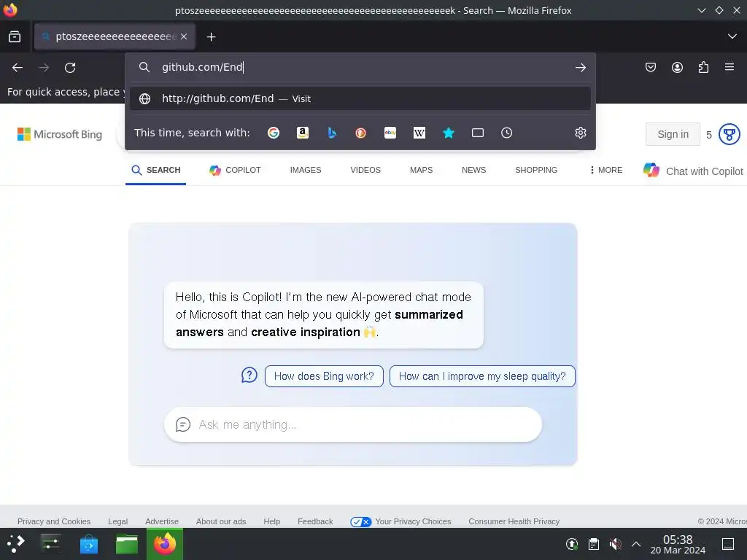Search bookmarks using star icon
The image size is (747, 560).
click(x=449, y=133)
